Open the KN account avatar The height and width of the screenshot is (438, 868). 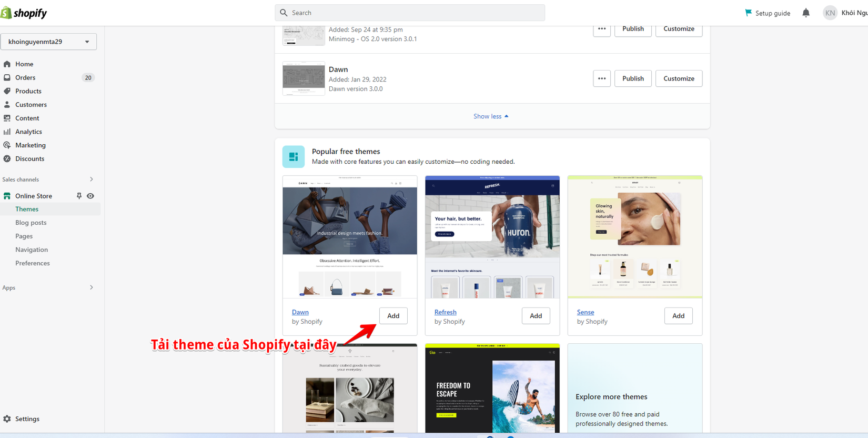pos(830,13)
